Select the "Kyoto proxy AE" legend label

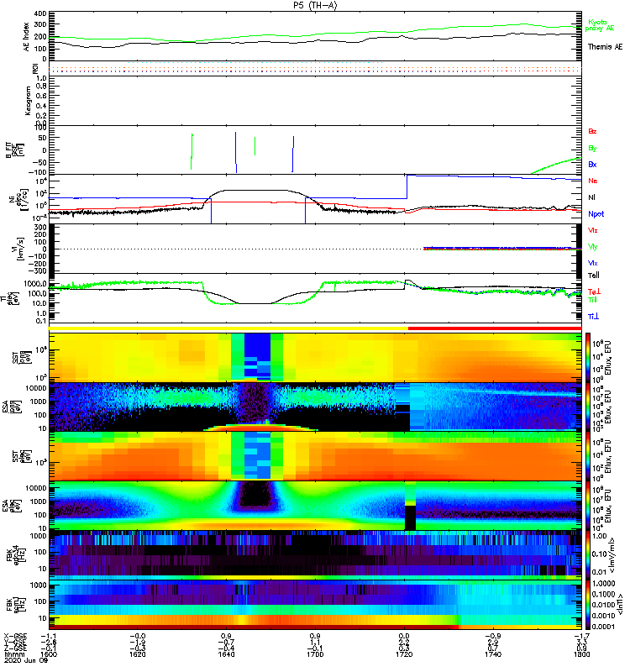click(x=600, y=25)
